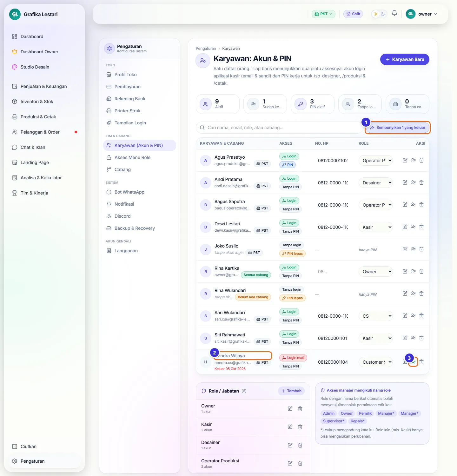This screenshot has width=457, height=476.
Task: Edit the Desainer role entry
Action: pyautogui.click(x=290, y=445)
